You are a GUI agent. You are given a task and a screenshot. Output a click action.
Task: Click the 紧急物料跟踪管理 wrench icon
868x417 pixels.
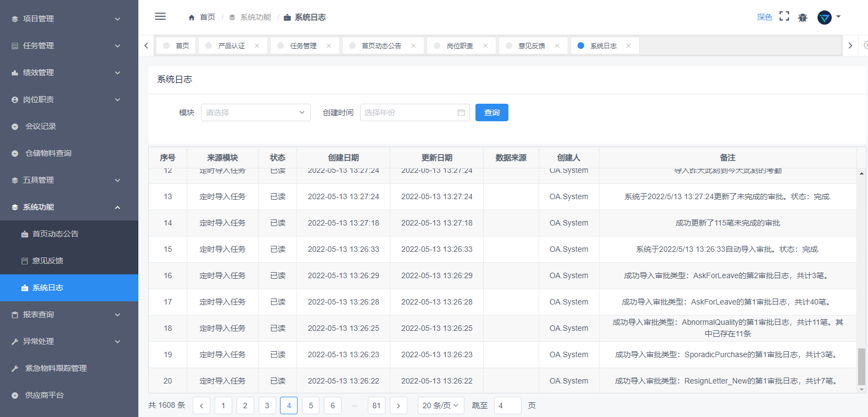pos(15,368)
